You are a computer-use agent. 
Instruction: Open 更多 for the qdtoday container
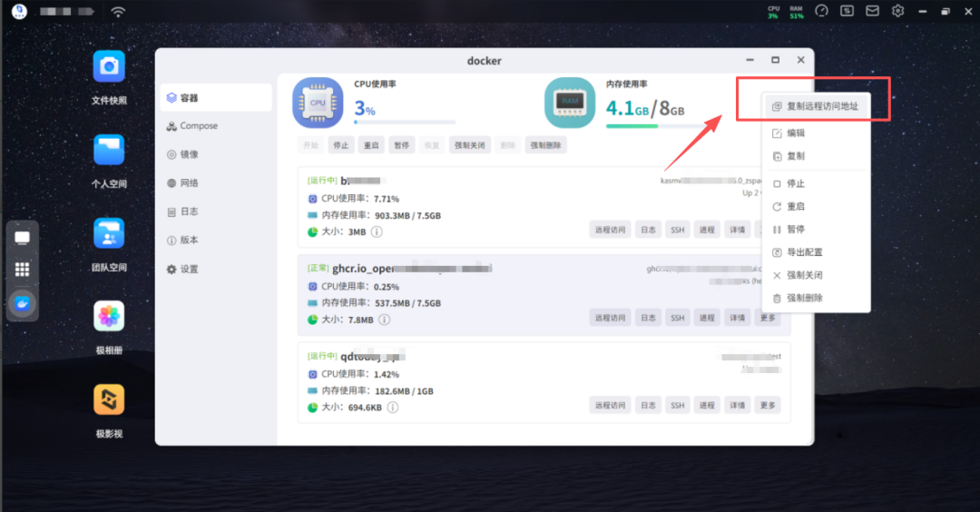(768, 405)
